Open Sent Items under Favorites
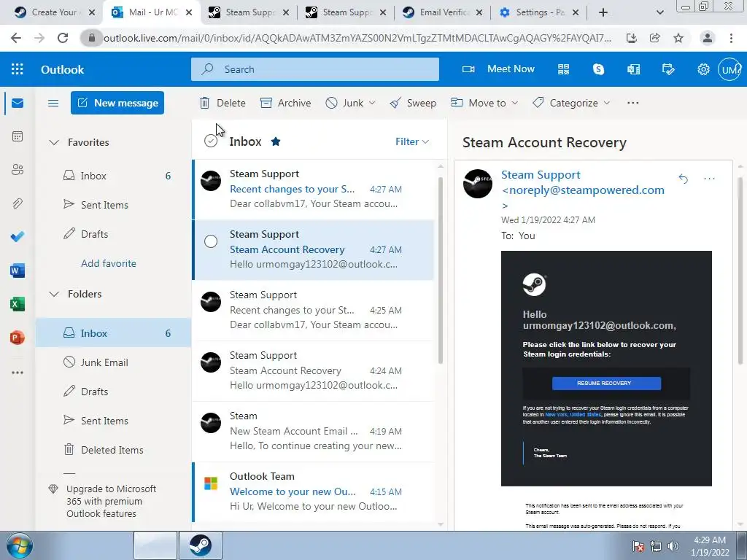 [x=113, y=205]
